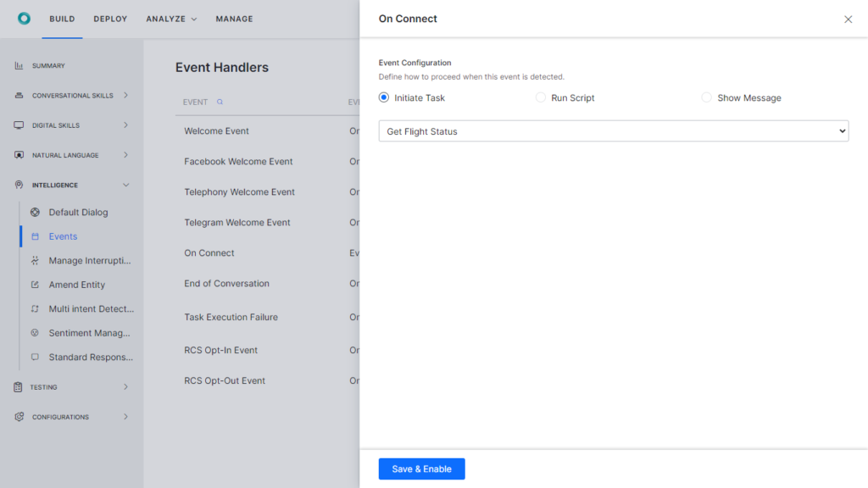
Task: Select the Initiate Task radio button
Action: coord(383,97)
